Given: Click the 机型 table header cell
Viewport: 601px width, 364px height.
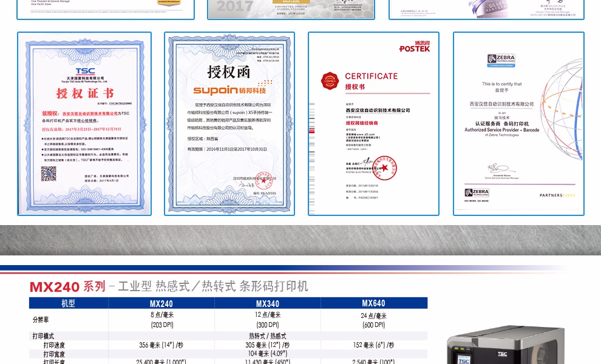Looking at the screenshot, I should [68, 303].
